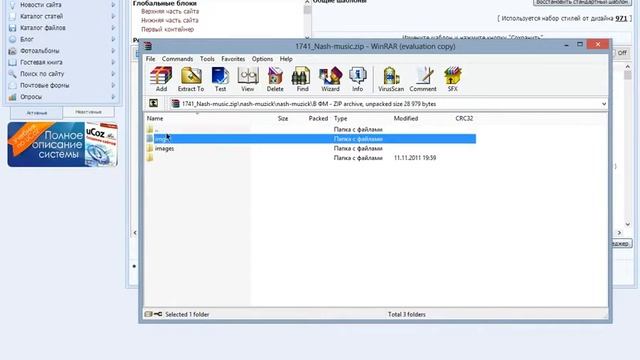The image size is (640, 360).
Task: Select the images folder row
Action: 311,149
